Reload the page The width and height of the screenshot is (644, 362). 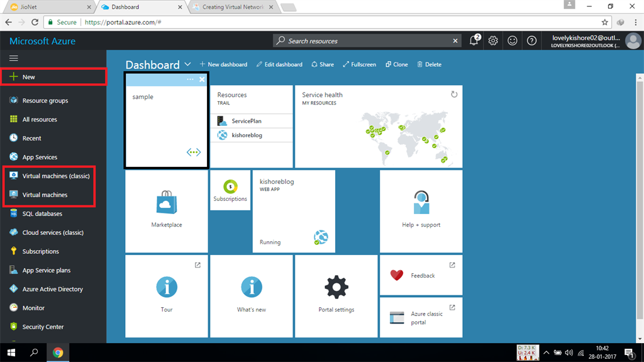point(35,22)
